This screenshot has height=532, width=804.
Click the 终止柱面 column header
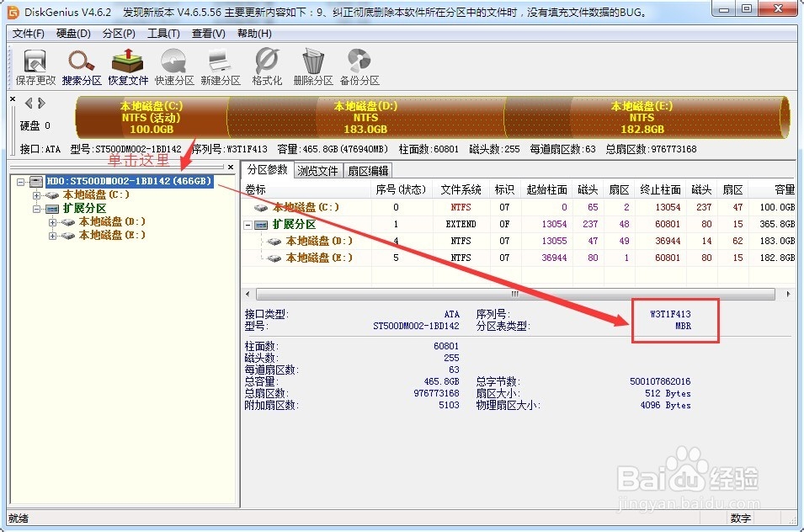pyautogui.click(x=660, y=189)
